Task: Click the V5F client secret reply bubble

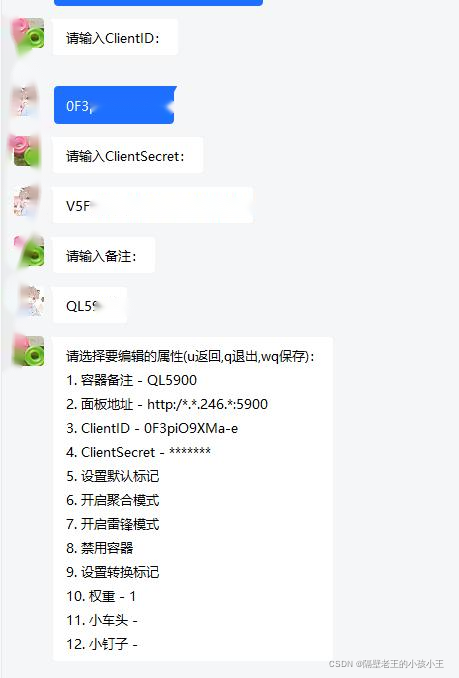Action: click(x=153, y=205)
